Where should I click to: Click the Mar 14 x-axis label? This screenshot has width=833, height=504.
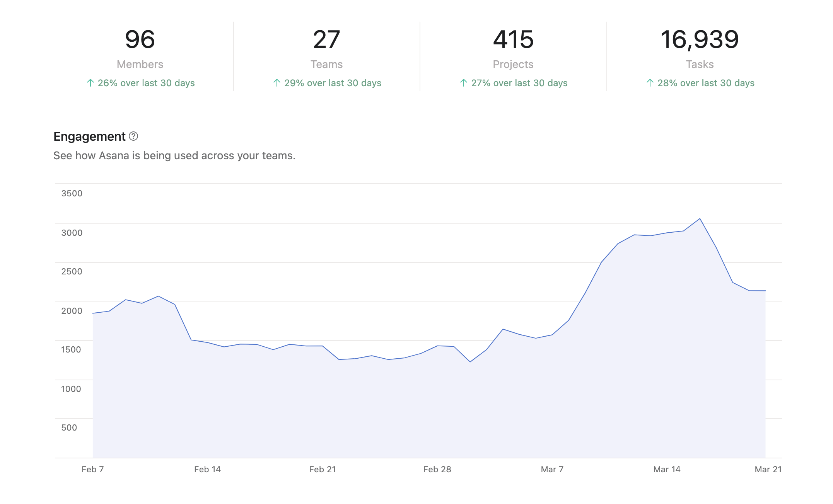click(x=667, y=470)
